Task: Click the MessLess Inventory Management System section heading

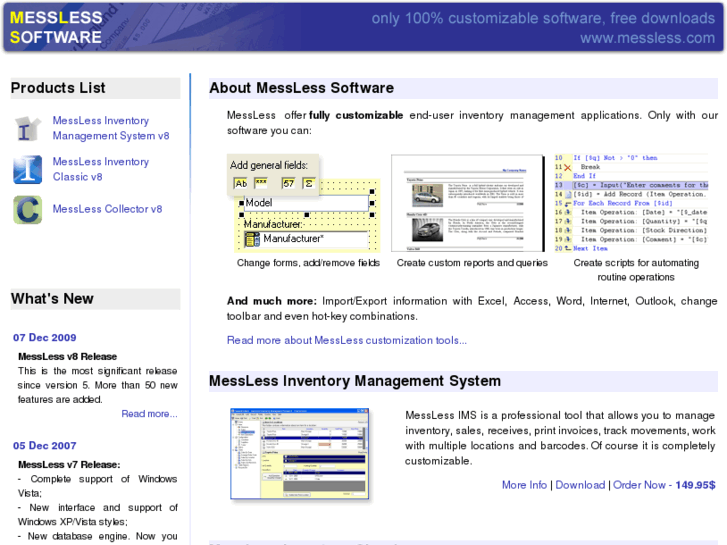Action: (x=355, y=381)
